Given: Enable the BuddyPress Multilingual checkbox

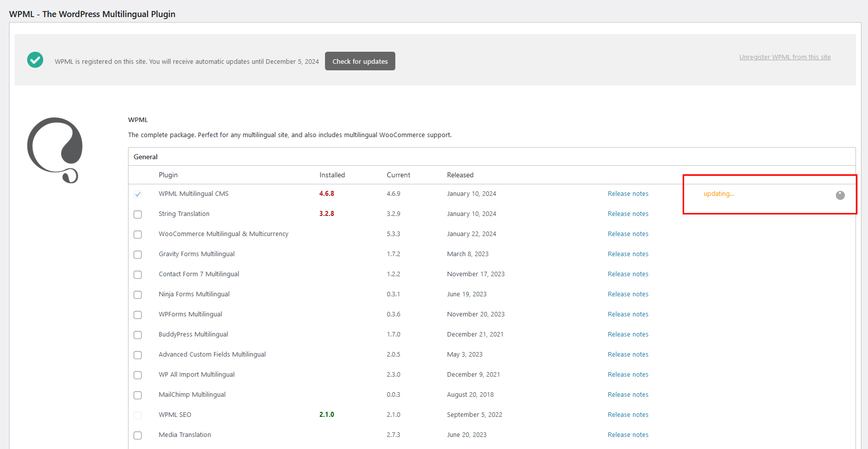Looking at the screenshot, I should coord(138,335).
